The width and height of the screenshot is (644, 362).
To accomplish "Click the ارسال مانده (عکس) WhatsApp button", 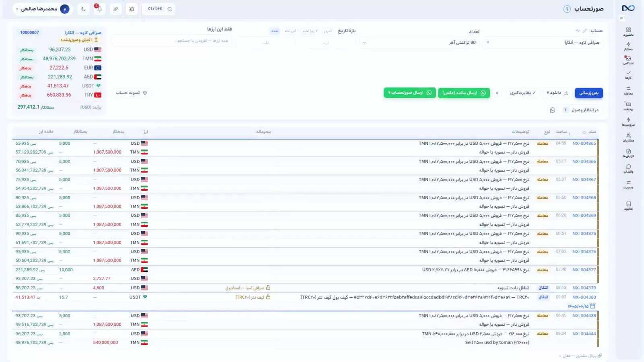I will [x=464, y=93].
